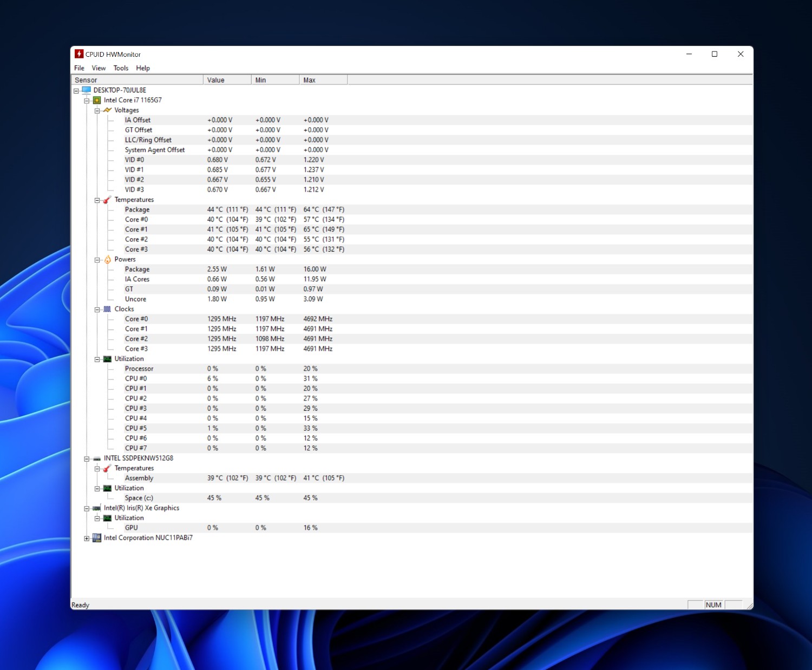Collapse the Iris Xe Graphics node
The width and height of the screenshot is (812, 670).
click(87, 509)
